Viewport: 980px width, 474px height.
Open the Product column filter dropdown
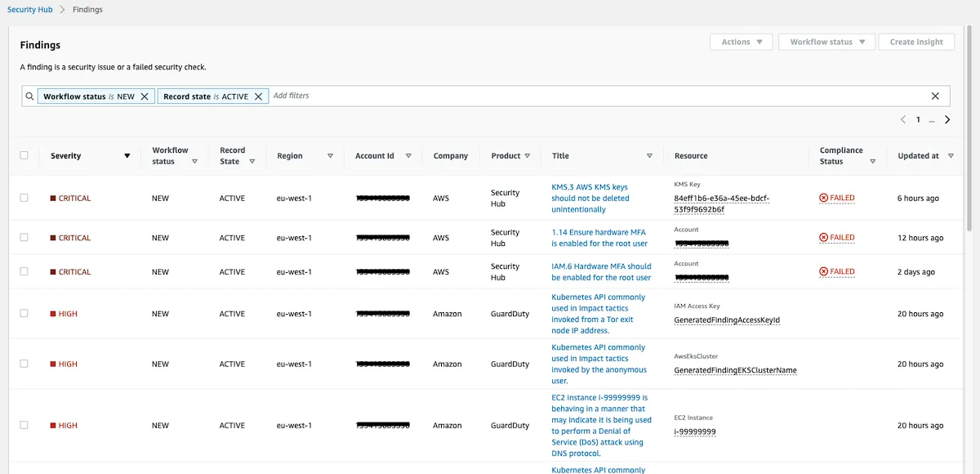(528, 156)
